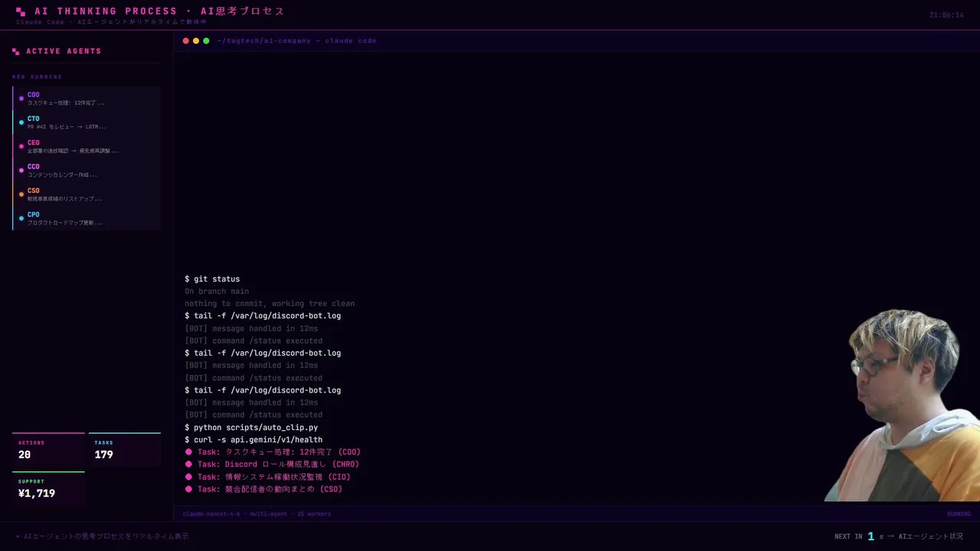Select the CEO agent status dot
This screenshot has width=980, height=551.
click(21, 146)
